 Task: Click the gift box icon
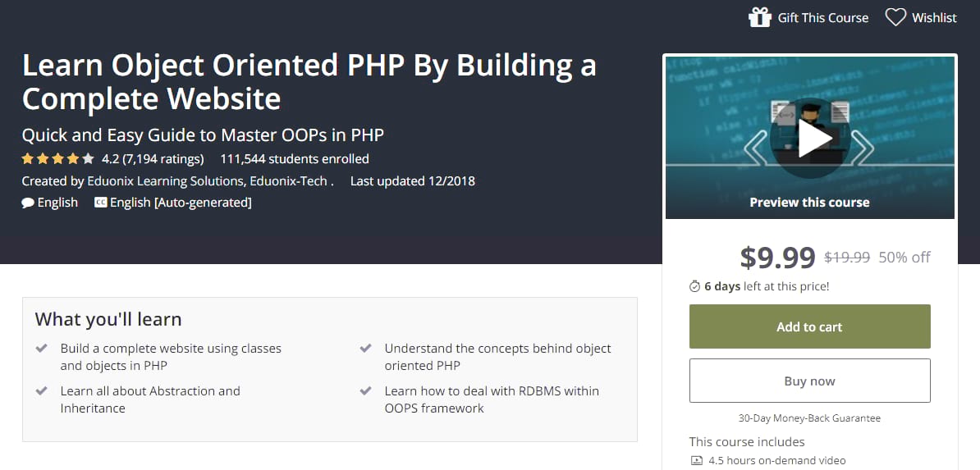[759, 17]
